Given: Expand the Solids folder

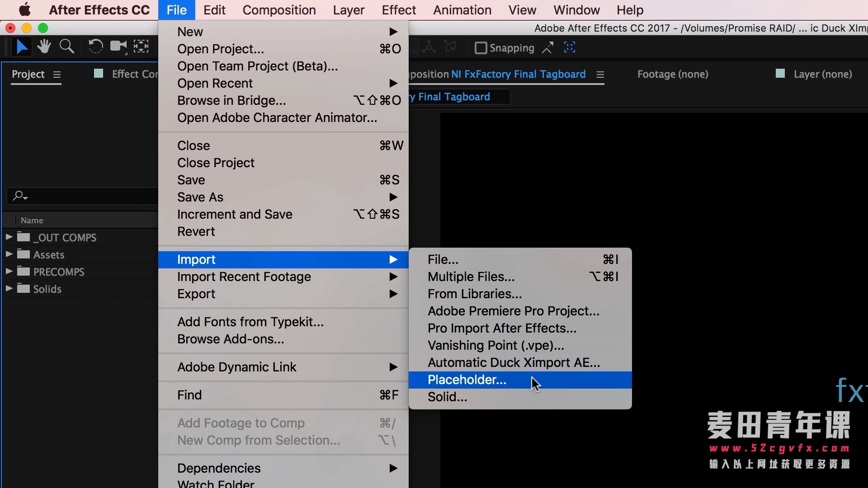Looking at the screenshot, I should point(9,288).
